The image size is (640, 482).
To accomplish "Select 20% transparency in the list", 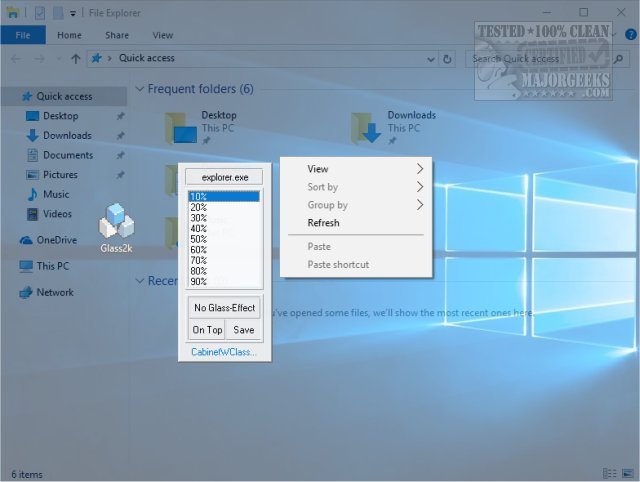I will [x=224, y=207].
